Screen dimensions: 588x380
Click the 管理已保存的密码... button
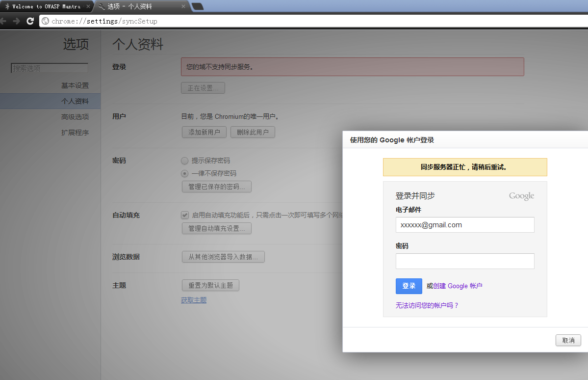(x=216, y=187)
